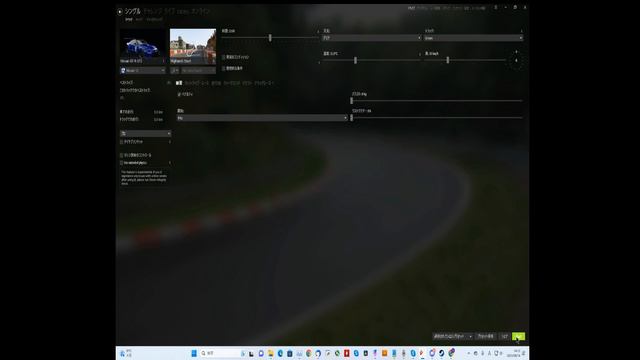Click the round back arrow icon beside シングル

point(120,12)
